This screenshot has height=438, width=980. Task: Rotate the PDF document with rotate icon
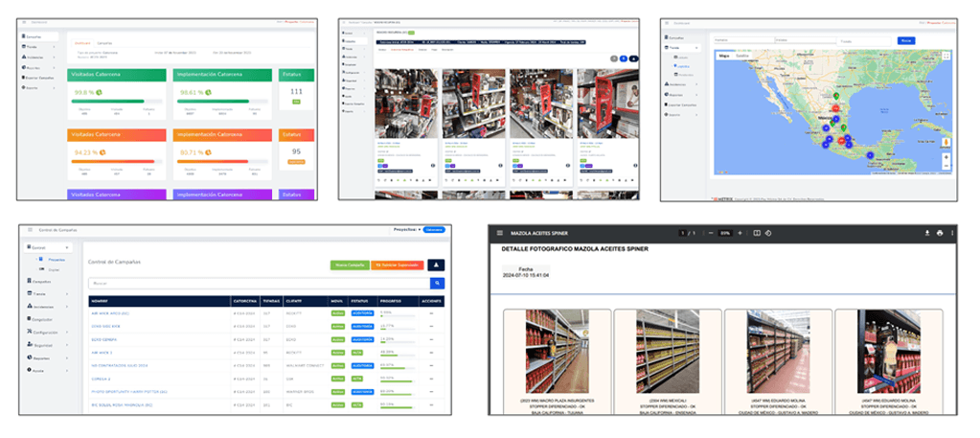point(768,234)
